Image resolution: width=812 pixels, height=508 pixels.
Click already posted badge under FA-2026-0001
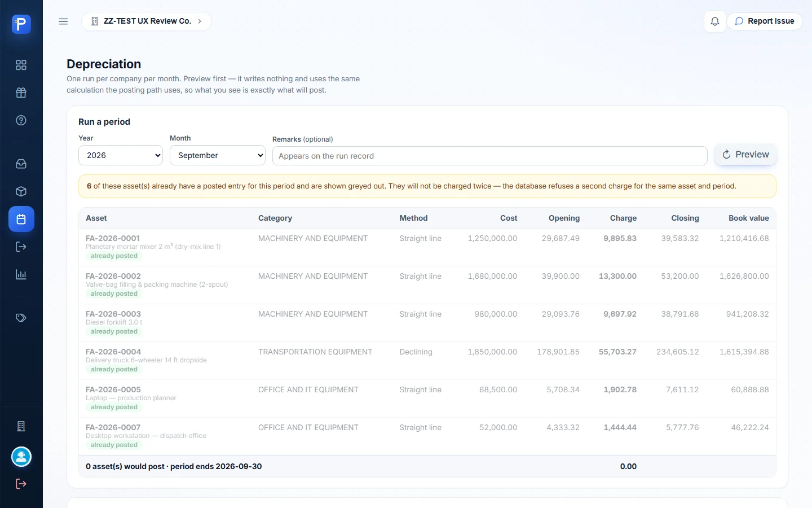pos(114,256)
